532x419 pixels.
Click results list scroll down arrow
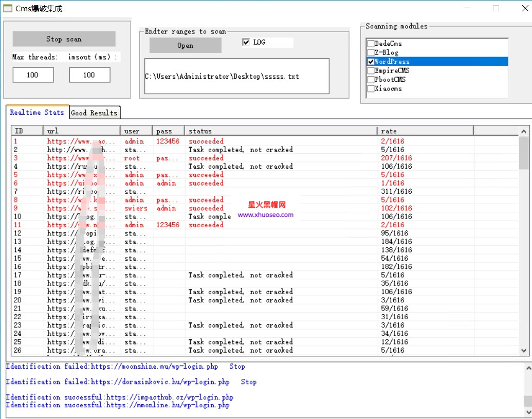[x=523, y=351]
